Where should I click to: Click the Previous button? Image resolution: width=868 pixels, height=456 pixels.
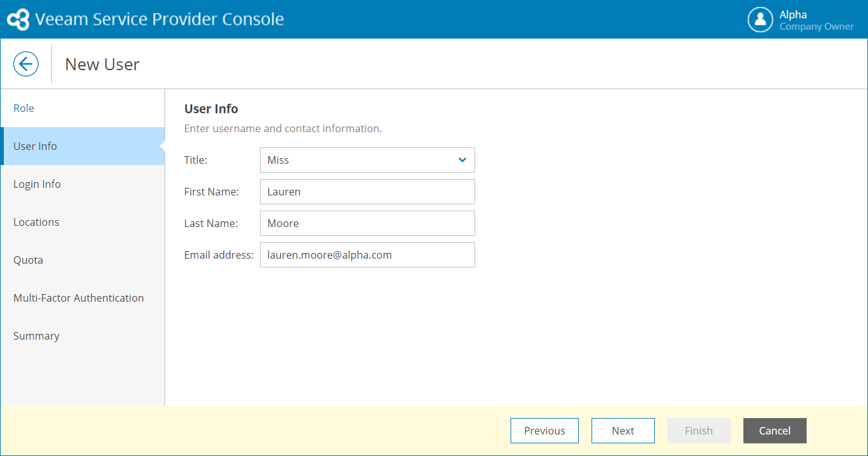point(544,431)
